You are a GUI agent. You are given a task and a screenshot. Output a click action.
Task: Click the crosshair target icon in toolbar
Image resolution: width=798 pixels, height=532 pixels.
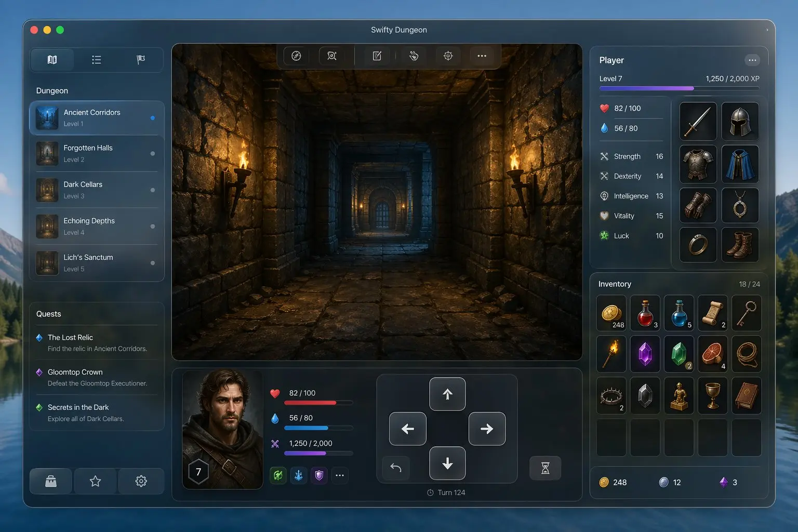448,56
